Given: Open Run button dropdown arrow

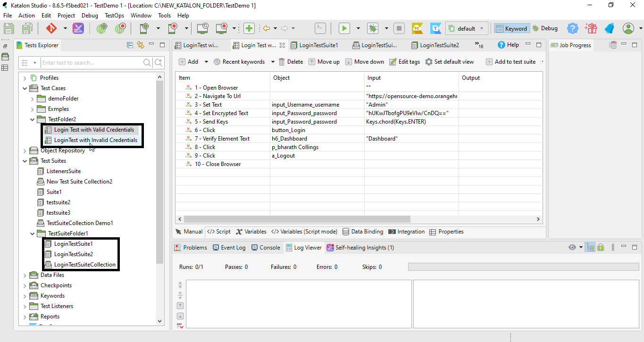Looking at the screenshot, I should (358, 28).
